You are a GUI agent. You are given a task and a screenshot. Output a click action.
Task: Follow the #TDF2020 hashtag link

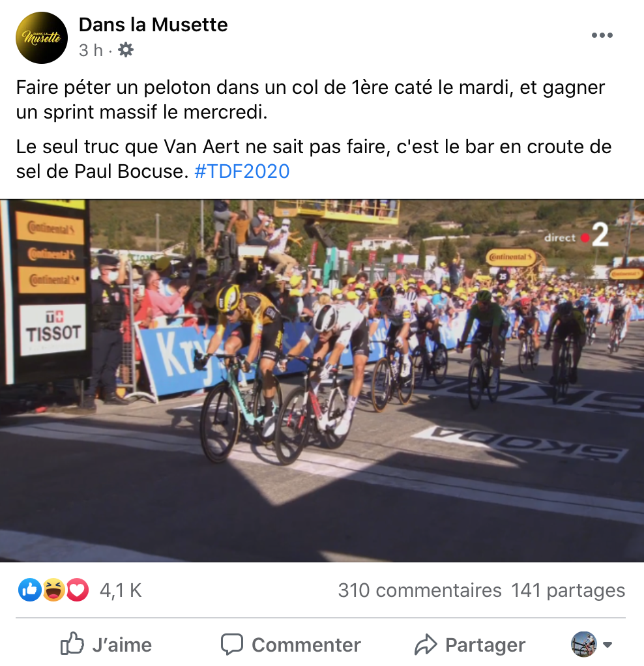coord(242,171)
